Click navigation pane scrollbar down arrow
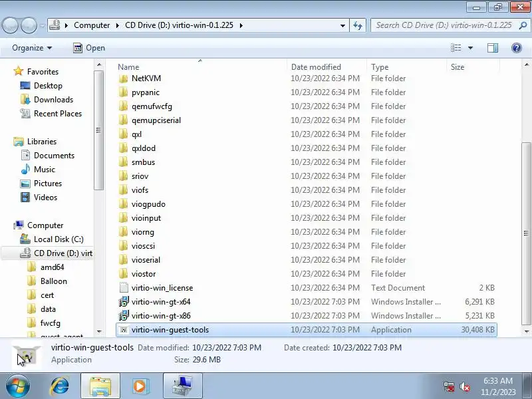 tap(98, 331)
